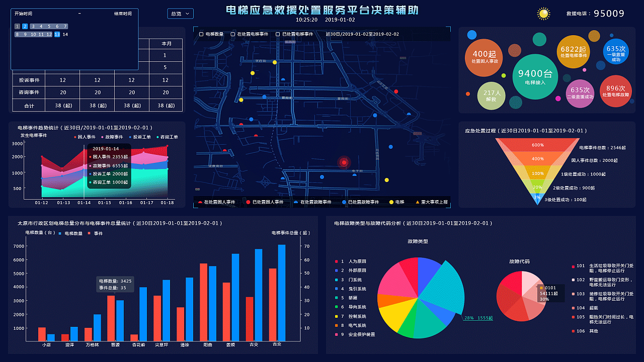Image resolution: width=644 pixels, height=362 pixels.
Task: Click the pulsing red alert marker on map
Action: click(x=344, y=162)
